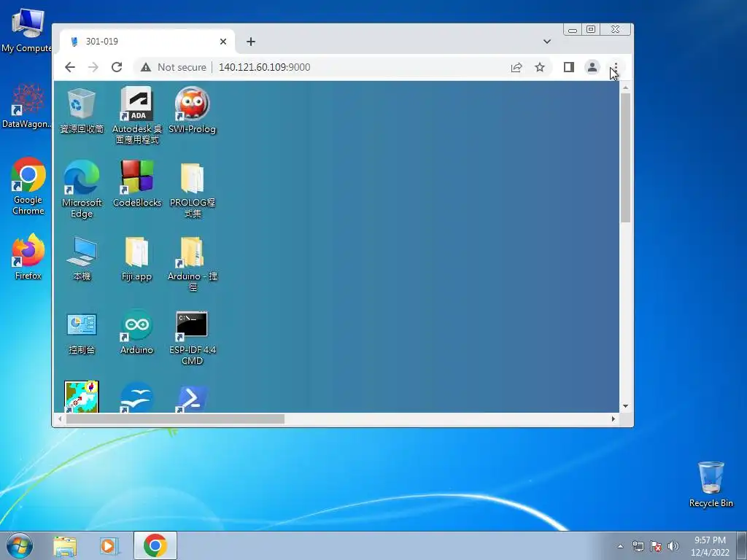Select the OpenOffice seagull shortcut icon
Screen dimensions: 747x560
tap(136, 397)
